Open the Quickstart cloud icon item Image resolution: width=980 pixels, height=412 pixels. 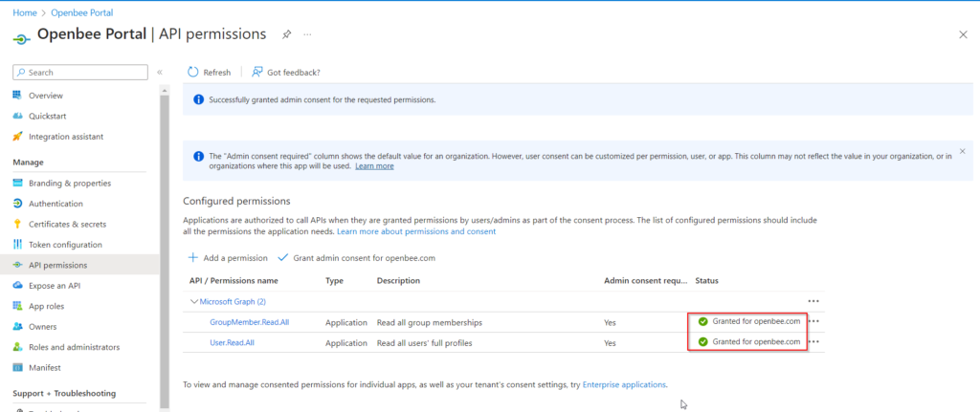pyautogui.click(x=17, y=116)
